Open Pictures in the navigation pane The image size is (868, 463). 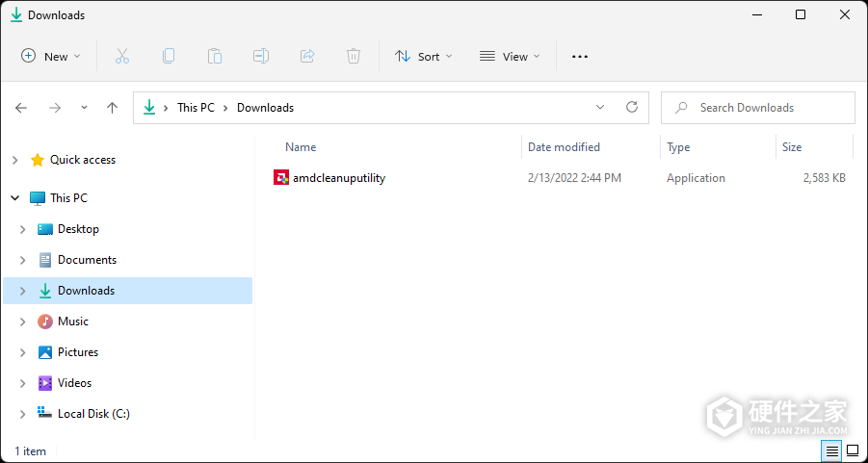coord(77,352)
